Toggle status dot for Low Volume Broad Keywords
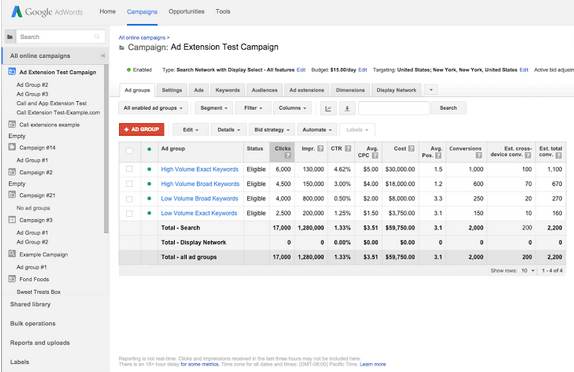 pyautogui.click(x=149, y=198)
